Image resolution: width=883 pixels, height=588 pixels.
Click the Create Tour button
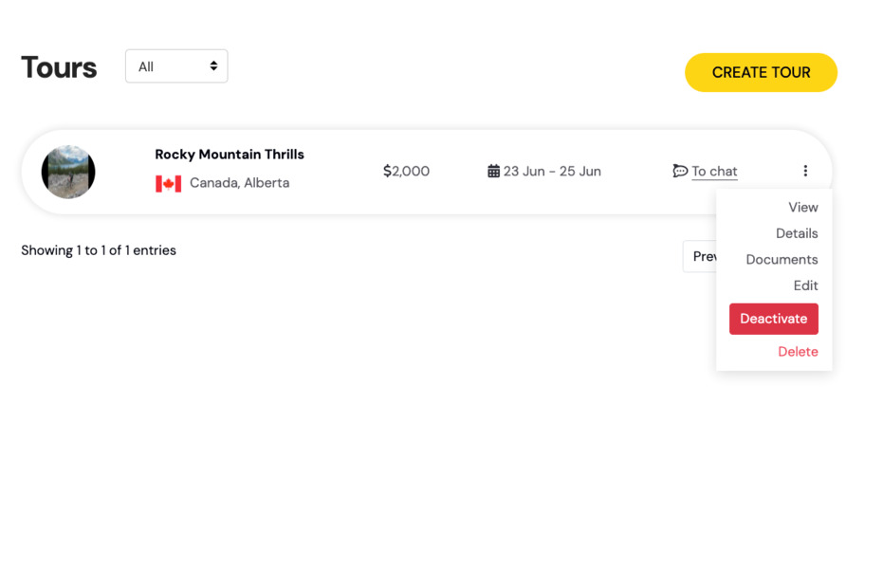coord(761,73)
